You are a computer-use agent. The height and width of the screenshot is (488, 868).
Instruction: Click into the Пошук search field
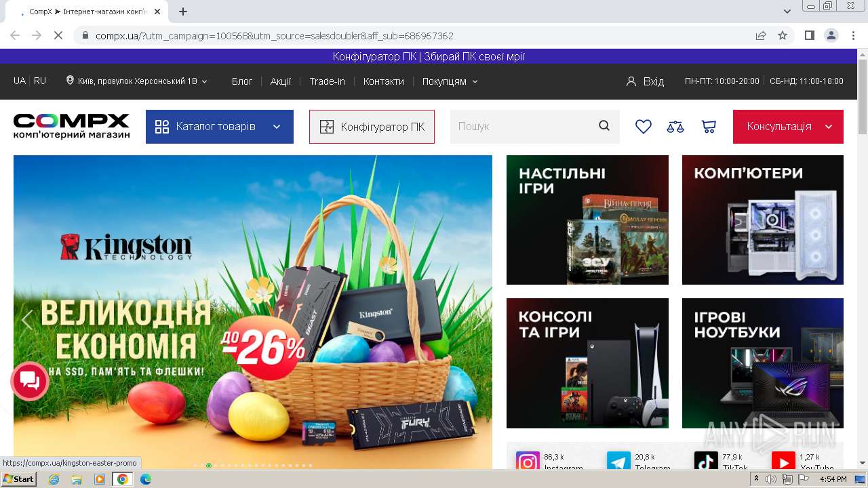point(522,127)
